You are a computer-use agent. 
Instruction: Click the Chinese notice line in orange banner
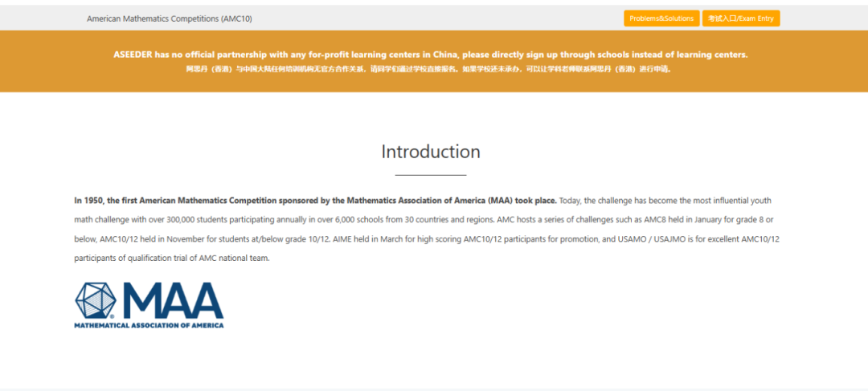(x=429, y=70)
